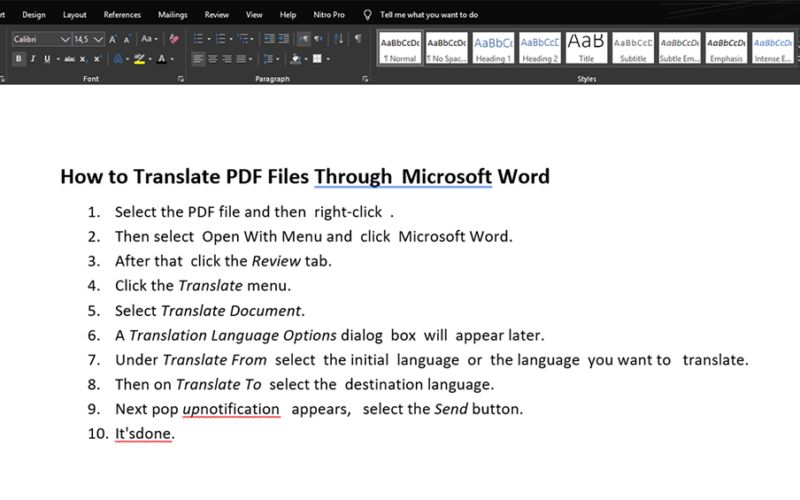Open the Mailings tab

[x=172, y=15]
